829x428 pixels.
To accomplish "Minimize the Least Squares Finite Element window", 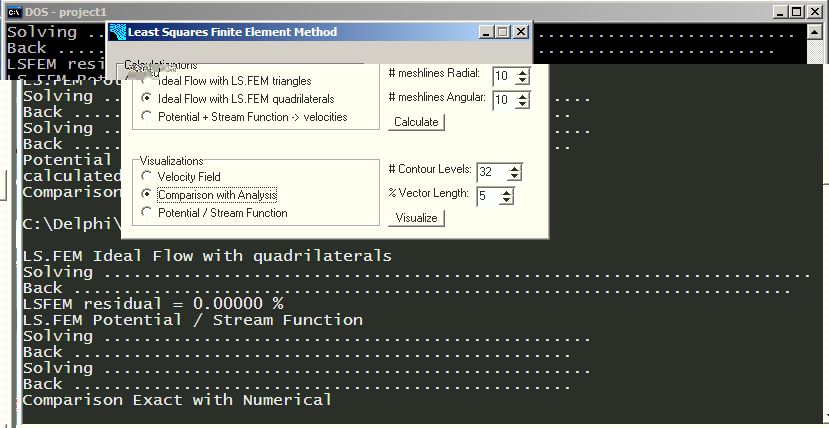I will pyautogui.click(x=487, y=32).
